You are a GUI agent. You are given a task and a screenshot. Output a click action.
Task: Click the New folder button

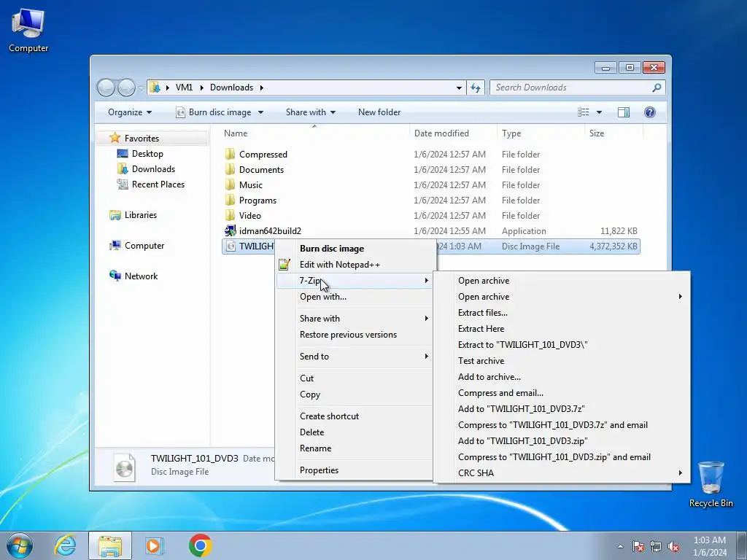pyautogui.click(x=379, y=112)
